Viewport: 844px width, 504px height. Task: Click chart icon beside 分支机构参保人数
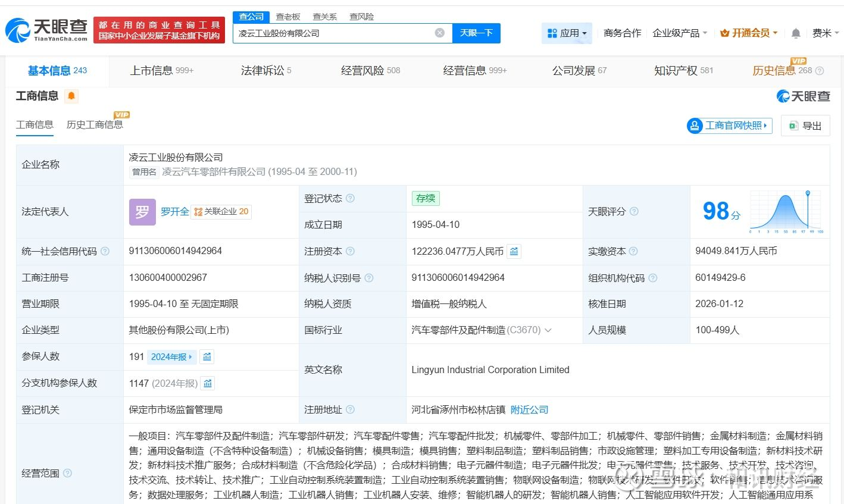tap(208, 384)
